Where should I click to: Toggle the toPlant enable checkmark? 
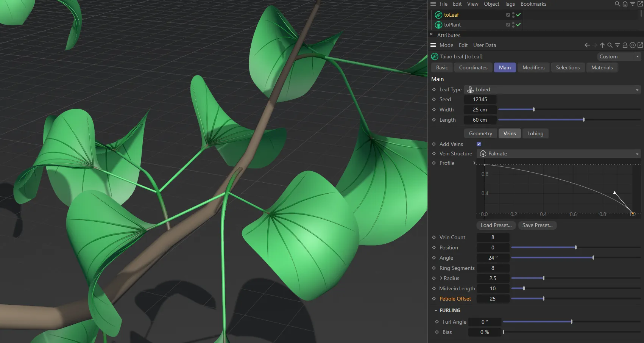[518, 25]
